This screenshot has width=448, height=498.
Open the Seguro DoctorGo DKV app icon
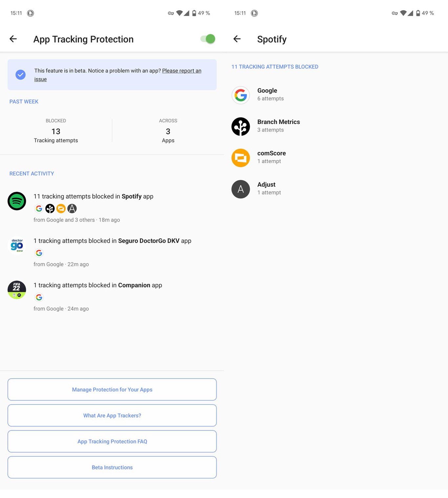pyautogui.click(x=16, y=245)
